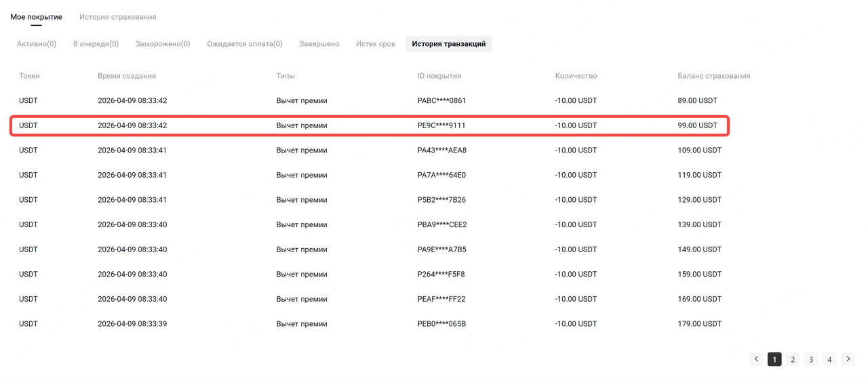
Task: Open the Мое покрытие tab
Action: tap(36, 17)
